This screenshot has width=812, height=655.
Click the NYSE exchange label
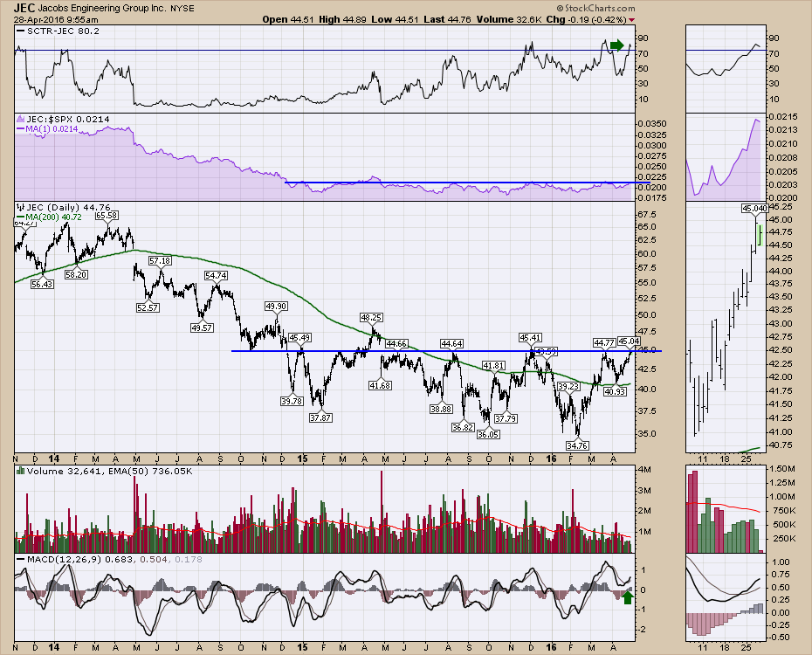tap(182, 8)
